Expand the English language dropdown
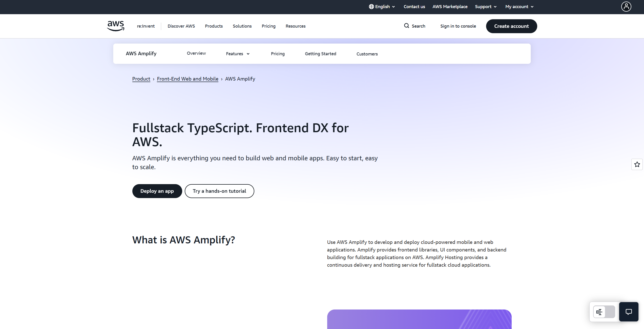This screenshot has width=644, height=329. 385,7
